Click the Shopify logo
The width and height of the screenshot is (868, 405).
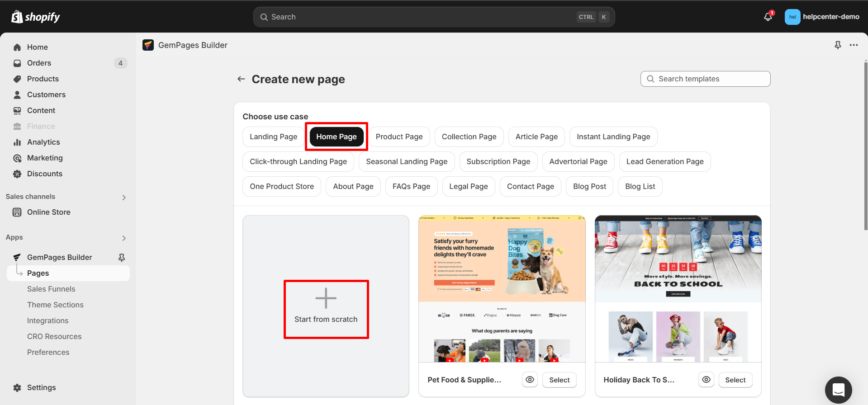pos(36,17)
